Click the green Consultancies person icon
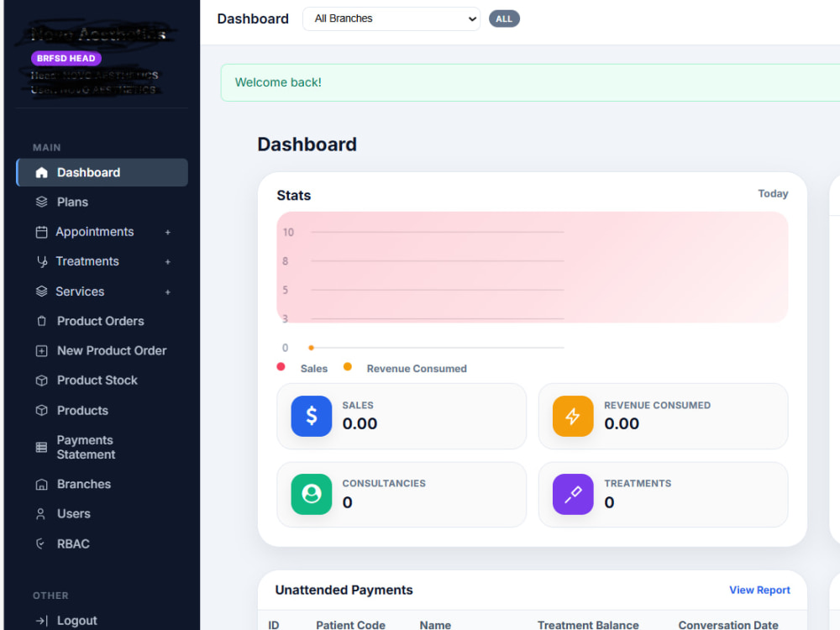This screenshot has height=630, width=840. (x=312, y=494)
